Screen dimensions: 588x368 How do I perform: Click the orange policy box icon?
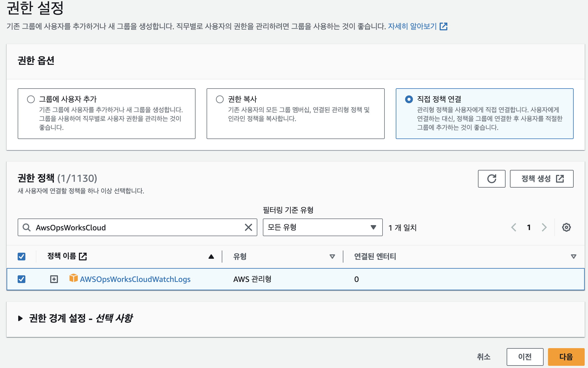click(x=73, y=278)
